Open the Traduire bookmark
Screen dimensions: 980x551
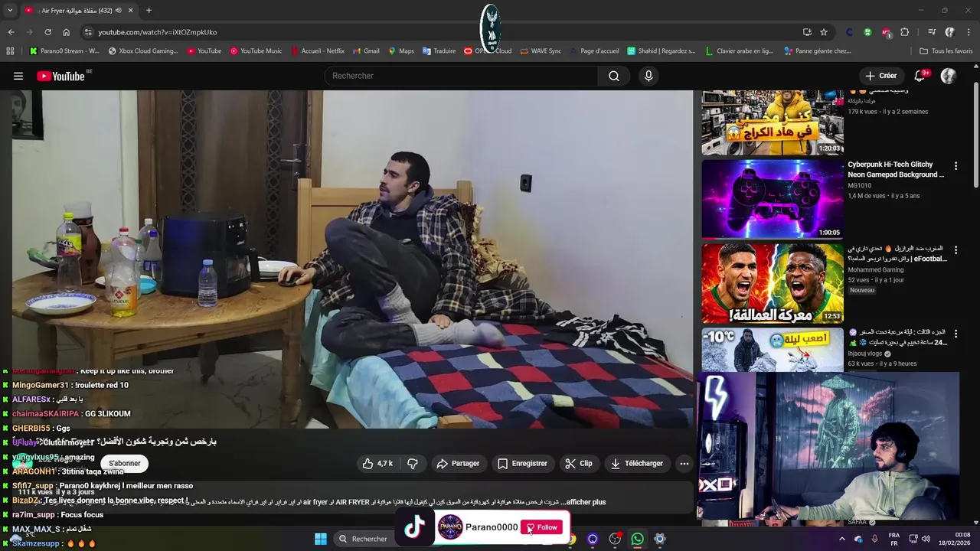(439, 51)
